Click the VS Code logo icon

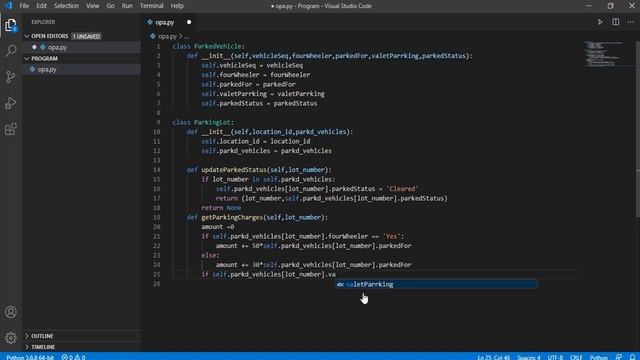click(x=8, y=6)
